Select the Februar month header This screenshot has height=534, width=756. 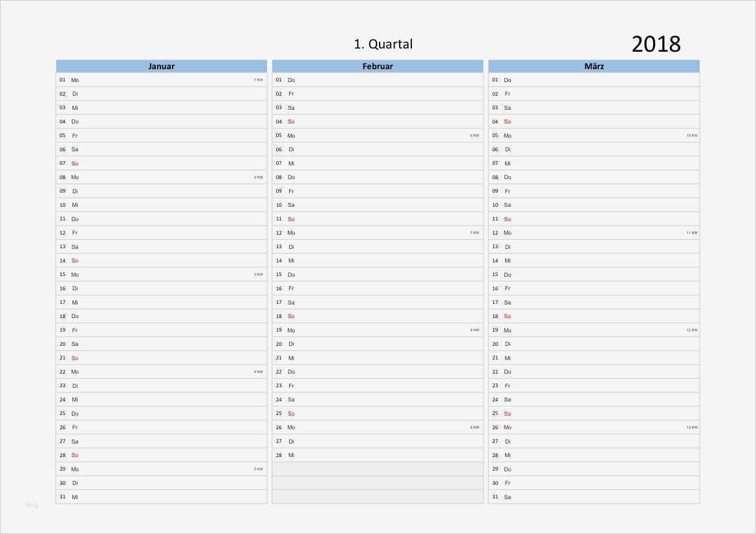[x=377, y=66]
